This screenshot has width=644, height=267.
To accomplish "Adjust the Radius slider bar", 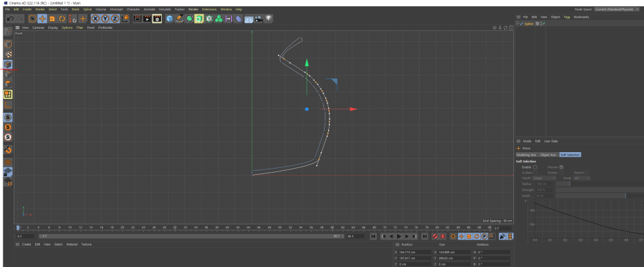I will [600, 184].
